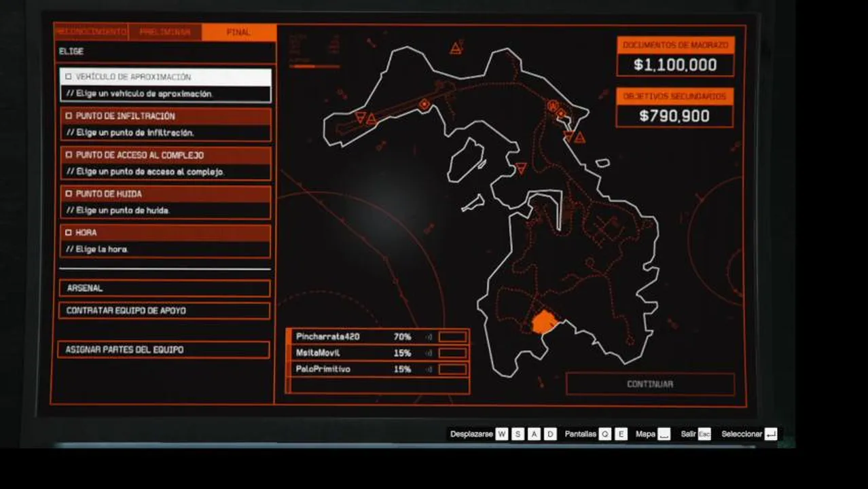This screenshot has width=868, height=489.
Task: Click the Q key icon next to Pantallas
Action: [x=604, y=434]
